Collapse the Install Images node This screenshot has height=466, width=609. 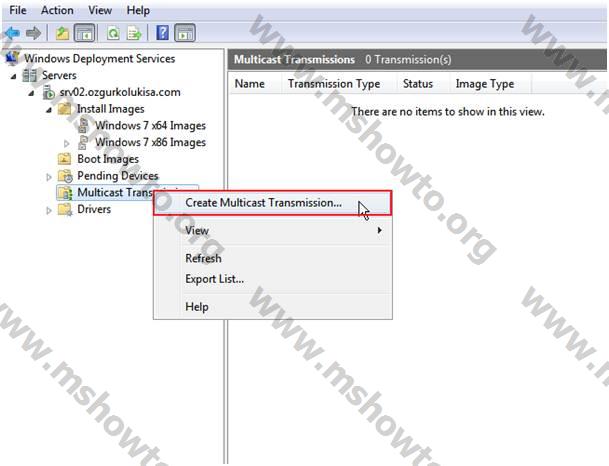coord(49,109)
